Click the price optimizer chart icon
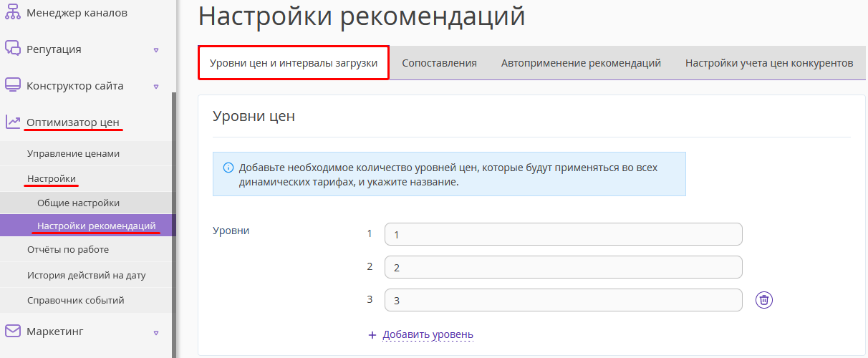The height and width of the screenshot is (358, 868). pos(12,122)
